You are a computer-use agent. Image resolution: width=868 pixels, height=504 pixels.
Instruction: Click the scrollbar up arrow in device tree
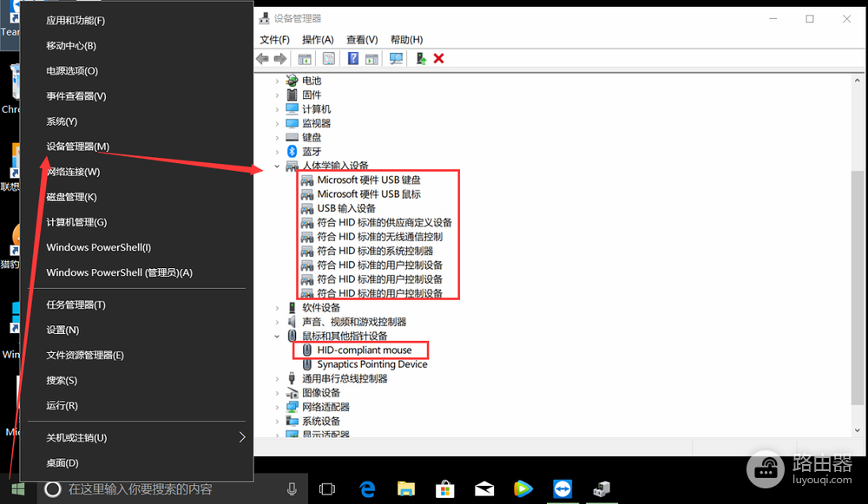[857, 81]
